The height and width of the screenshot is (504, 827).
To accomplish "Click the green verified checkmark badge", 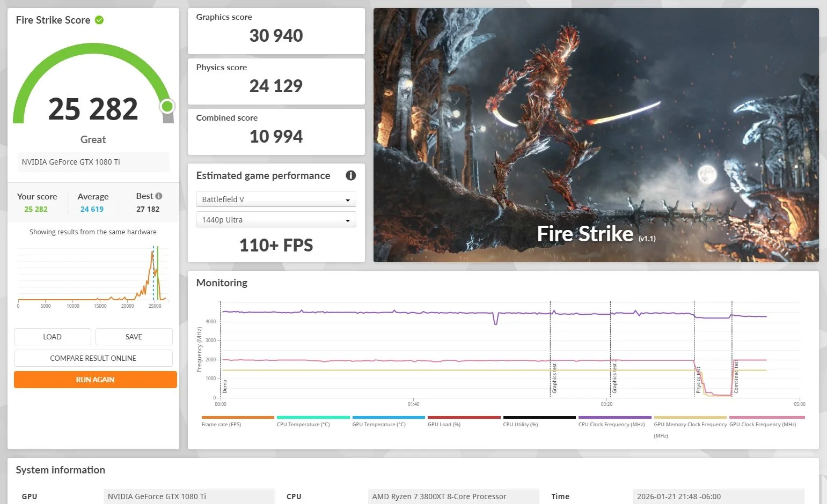I will click(x=98, y=20).
